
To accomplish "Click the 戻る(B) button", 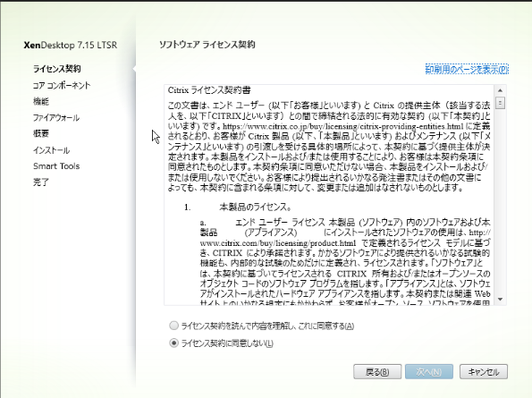I will (x=377, y=372).
